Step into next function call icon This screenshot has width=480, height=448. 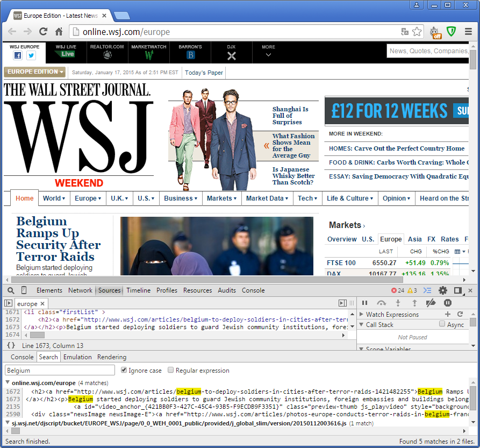tap(398, 303)
